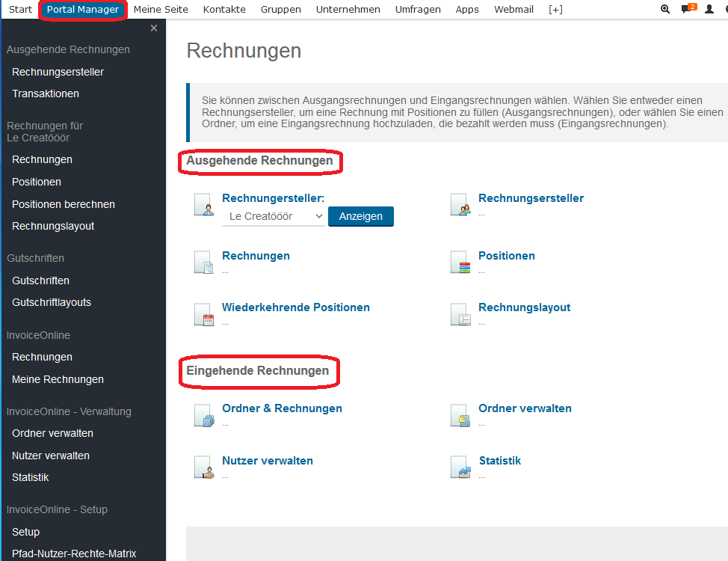Click the Ordner verwalten icon in the right column

pyautogui.click(x=460, y=414)
